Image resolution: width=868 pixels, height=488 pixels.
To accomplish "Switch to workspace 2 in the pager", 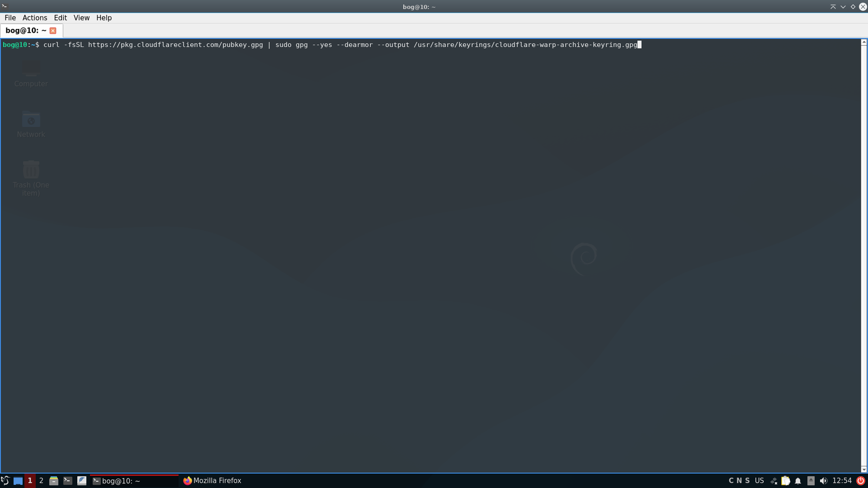I will 41,480.
